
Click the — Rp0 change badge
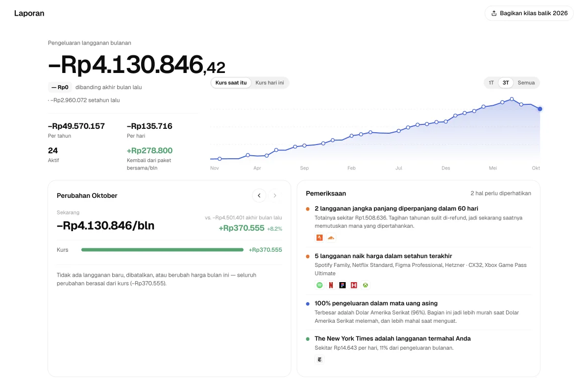(x=60, y=87)
